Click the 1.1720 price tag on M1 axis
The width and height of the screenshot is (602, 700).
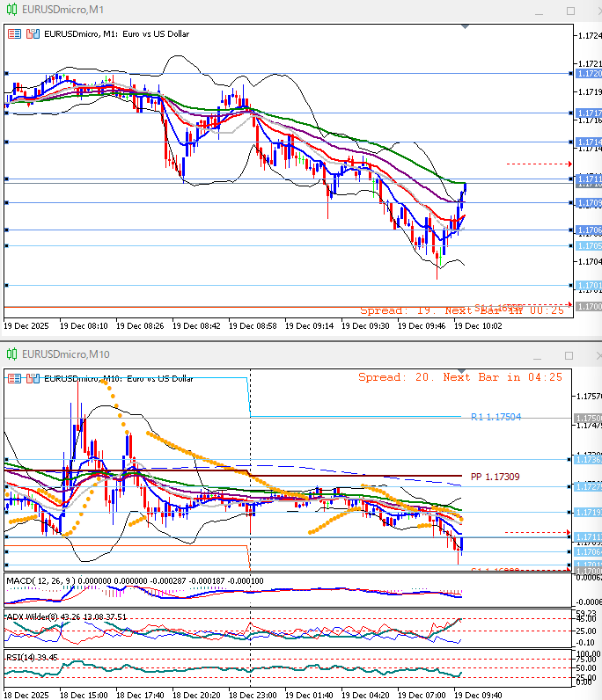coord(589,74)
